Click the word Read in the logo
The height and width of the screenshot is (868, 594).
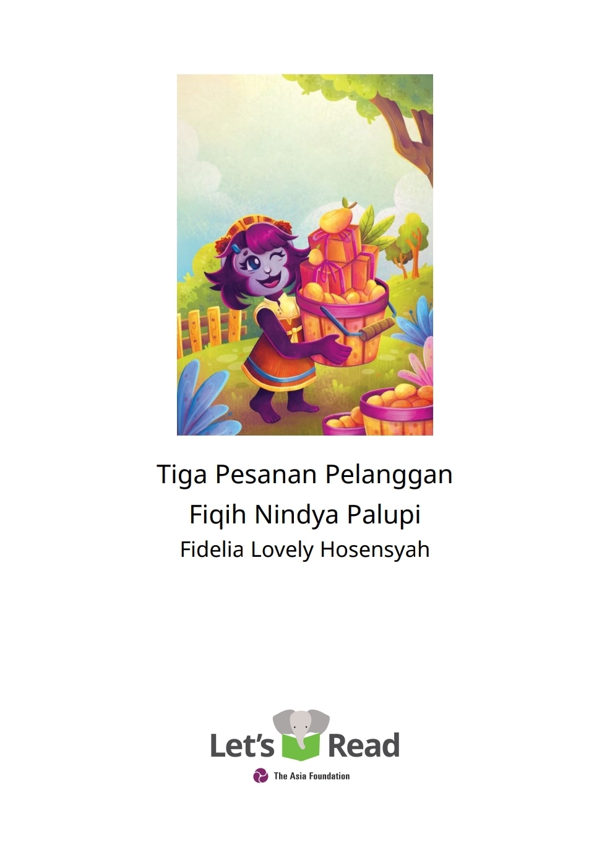[x=363, y=746]
